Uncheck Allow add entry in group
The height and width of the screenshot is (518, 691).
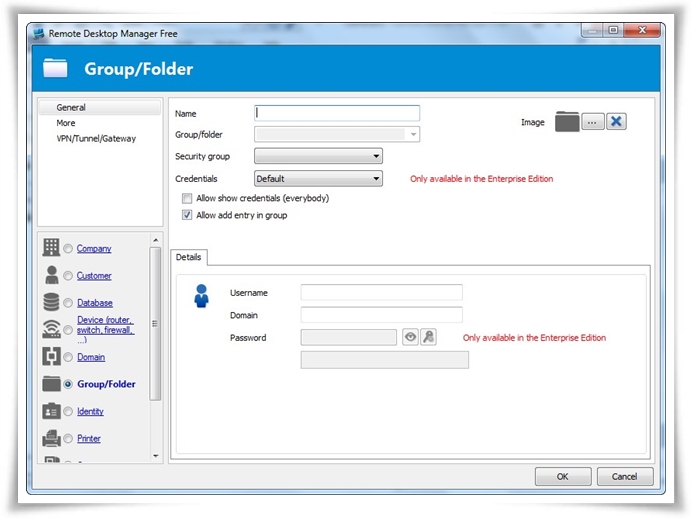(187, 215)
